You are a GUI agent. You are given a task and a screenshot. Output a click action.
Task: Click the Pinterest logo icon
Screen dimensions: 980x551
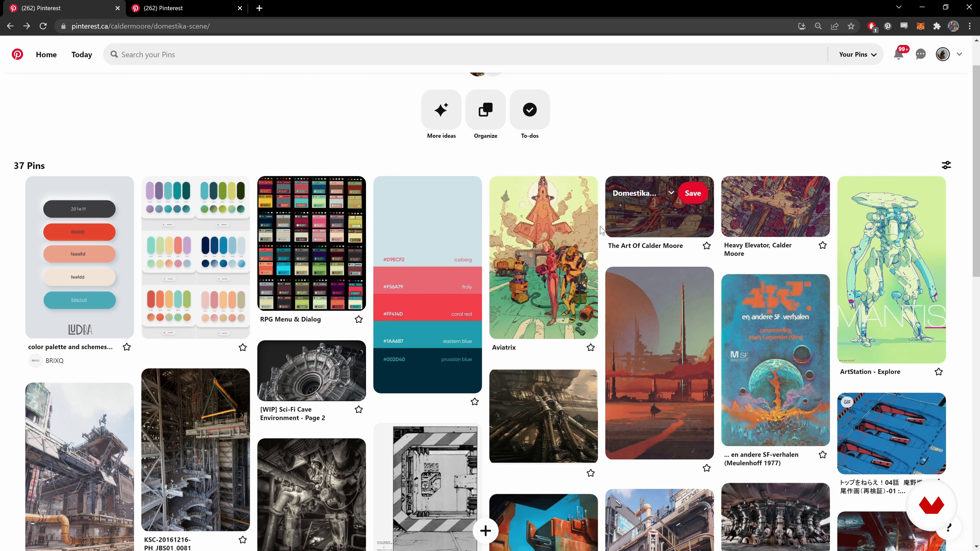17,54
